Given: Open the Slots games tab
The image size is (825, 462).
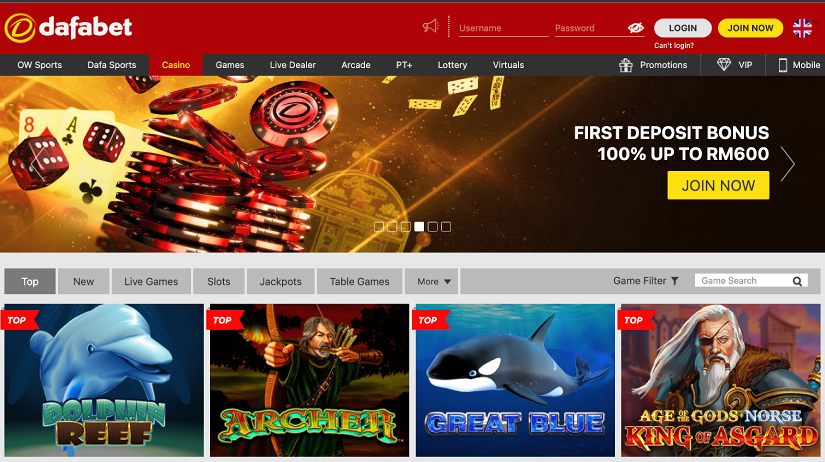Looking at the screenshot, I should pos(219,282).
